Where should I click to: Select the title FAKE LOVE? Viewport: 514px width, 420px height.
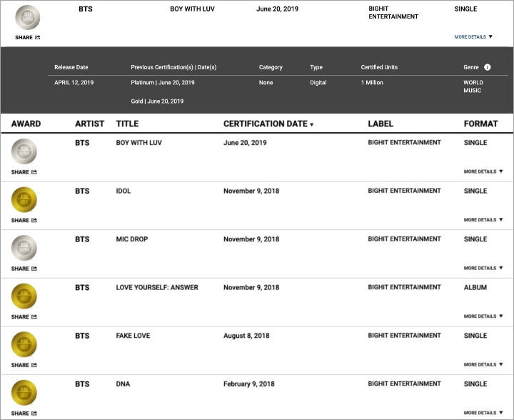(133, 336)
